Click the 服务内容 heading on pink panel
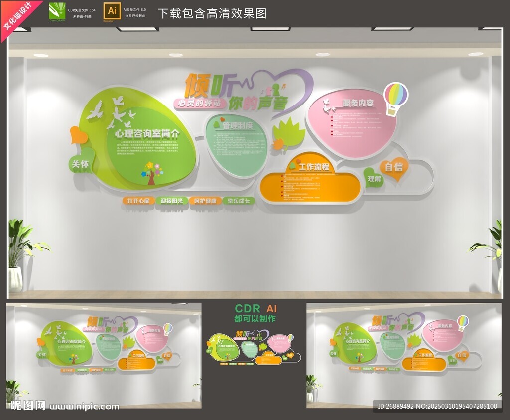Screen dimensions: 510x420 (x=358, y=103)
